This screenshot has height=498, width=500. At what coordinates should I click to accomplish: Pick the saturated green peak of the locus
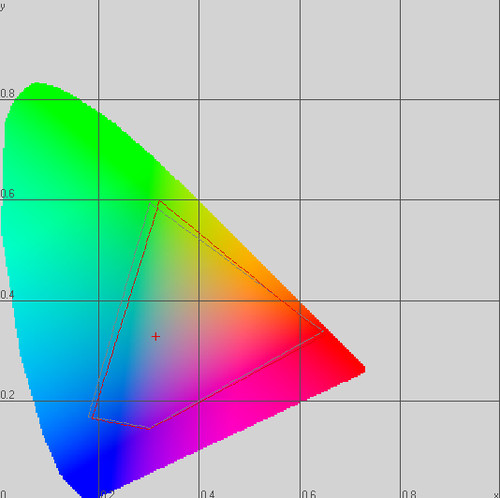click(x=36, y=85)
